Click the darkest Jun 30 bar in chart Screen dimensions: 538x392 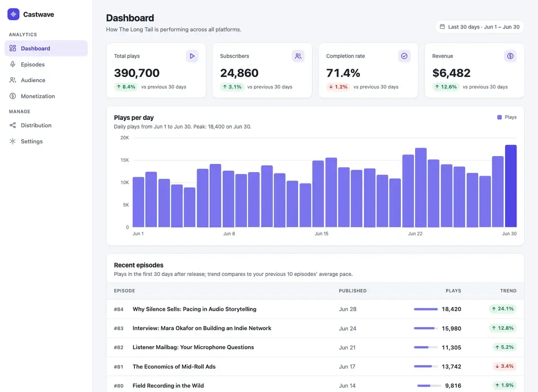point(511,186)
